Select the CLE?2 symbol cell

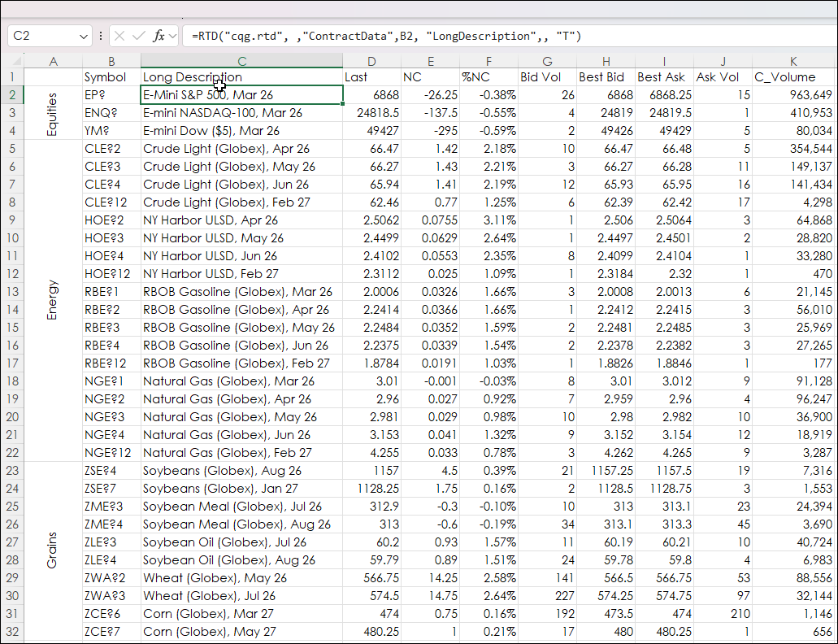pos(111,149)
